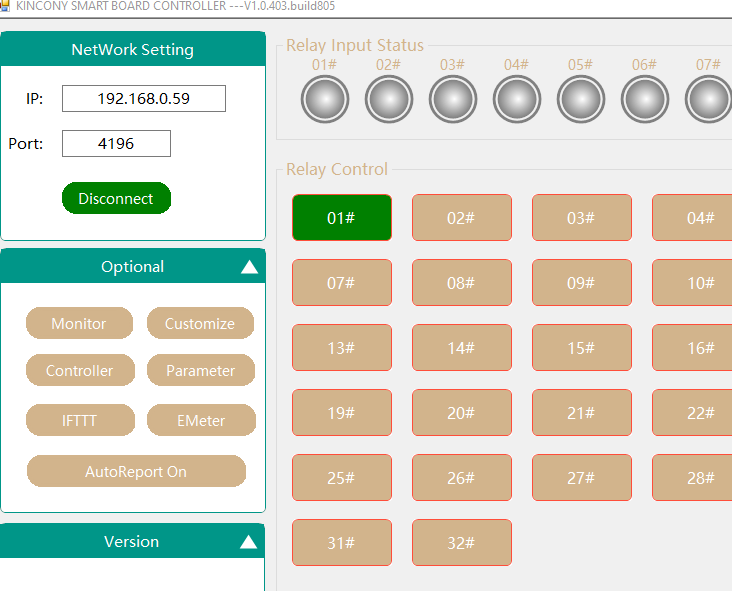Click the app icon in title bar
Viewport: 732px width, 591px height.
6,6
